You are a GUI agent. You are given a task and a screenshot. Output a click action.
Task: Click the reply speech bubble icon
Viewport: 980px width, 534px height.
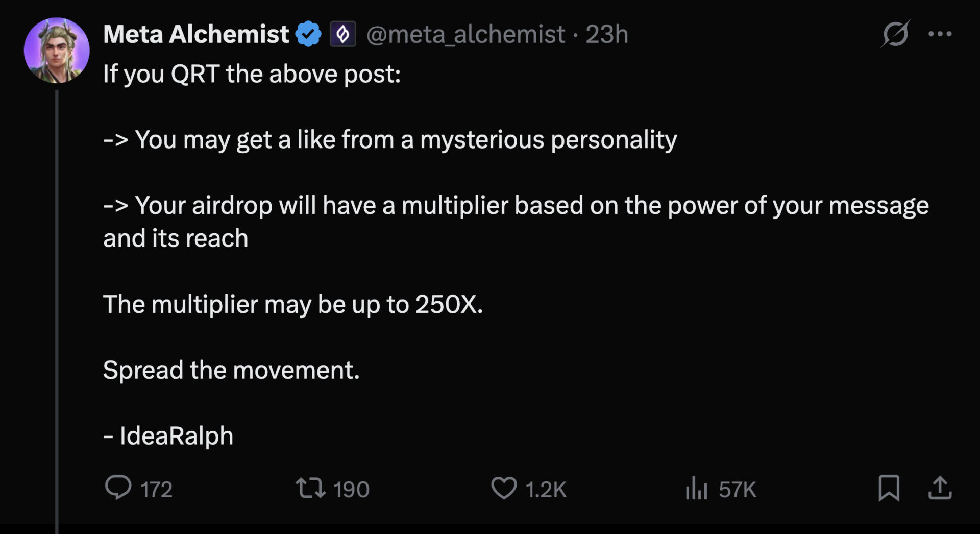tap(118, 488)
